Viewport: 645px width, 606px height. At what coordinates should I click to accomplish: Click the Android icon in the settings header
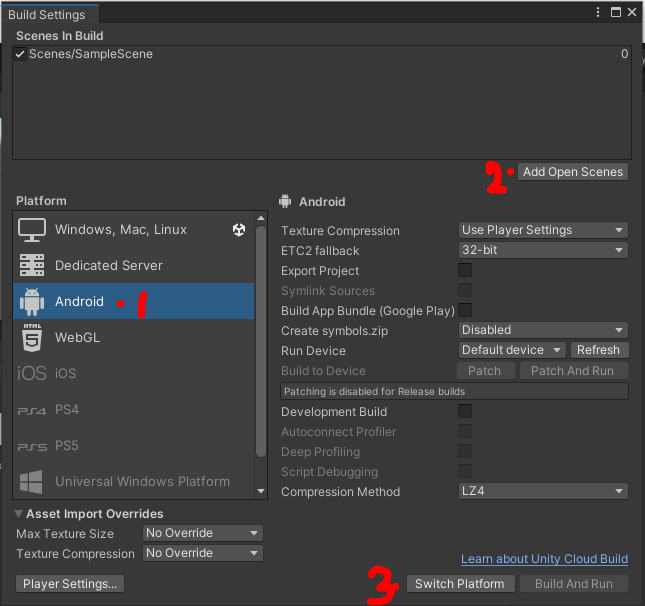point(285,201)
